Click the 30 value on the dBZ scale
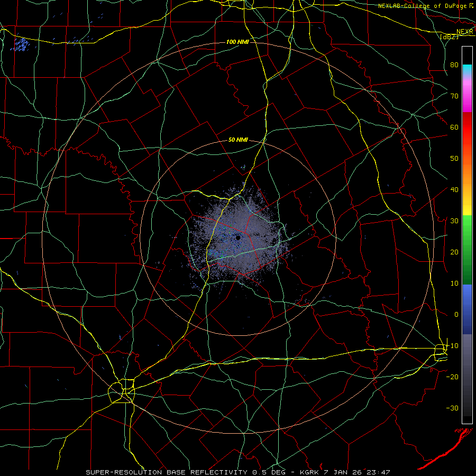 tap(454, 221)
